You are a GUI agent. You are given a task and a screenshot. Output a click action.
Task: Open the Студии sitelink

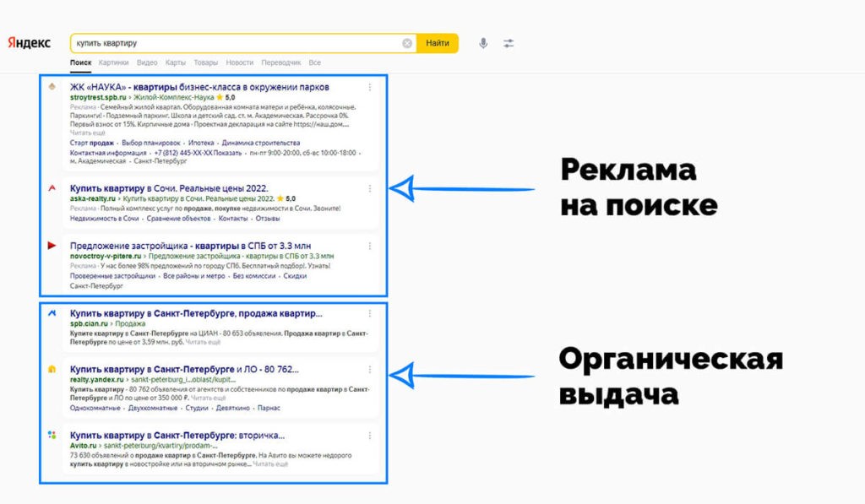[197, 408]
